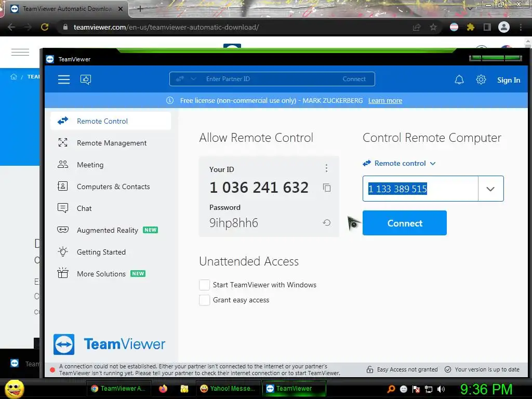Viewport: 532px width, 399px height.
Task: Open Chrome three-dot menu
Action: 521,27
